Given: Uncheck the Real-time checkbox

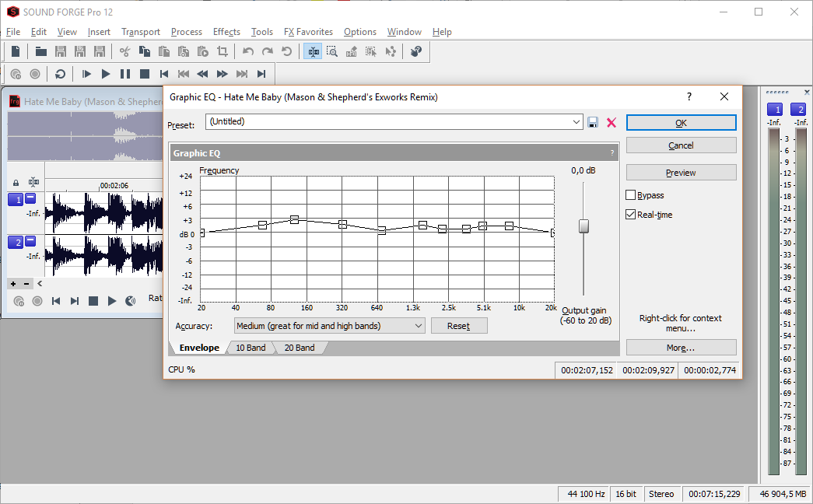Looking at the screenshot, I should coord(631,215).
